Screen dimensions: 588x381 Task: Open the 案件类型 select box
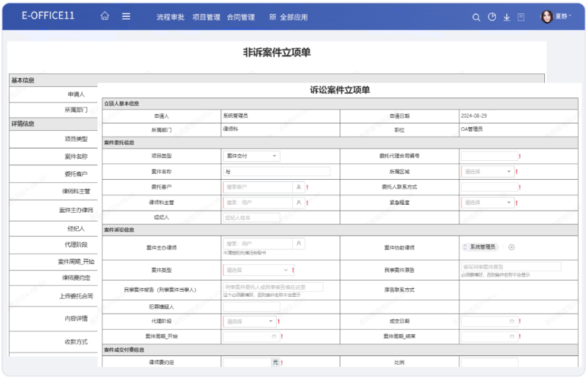pos(259,270)
